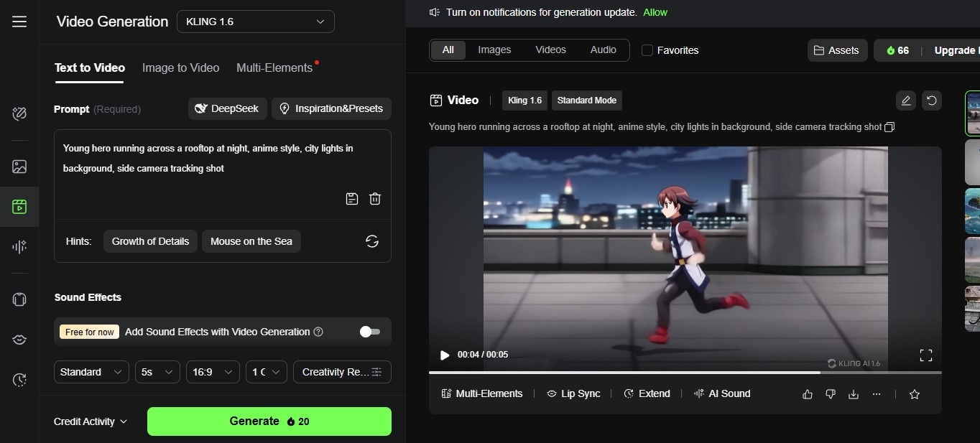
Task: Select the video generation sidebar icon
Action: (19, 207)
